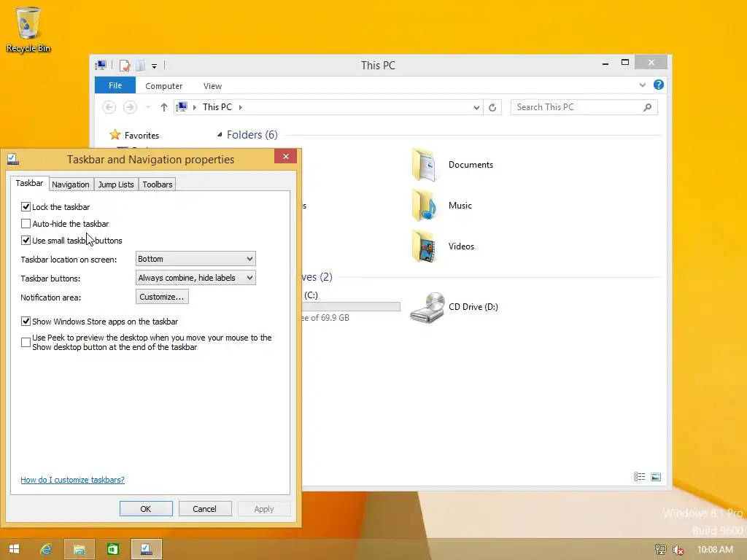Switch to the Toolbars tab
This screenshot has width=747, height=560.
point(158,184)
